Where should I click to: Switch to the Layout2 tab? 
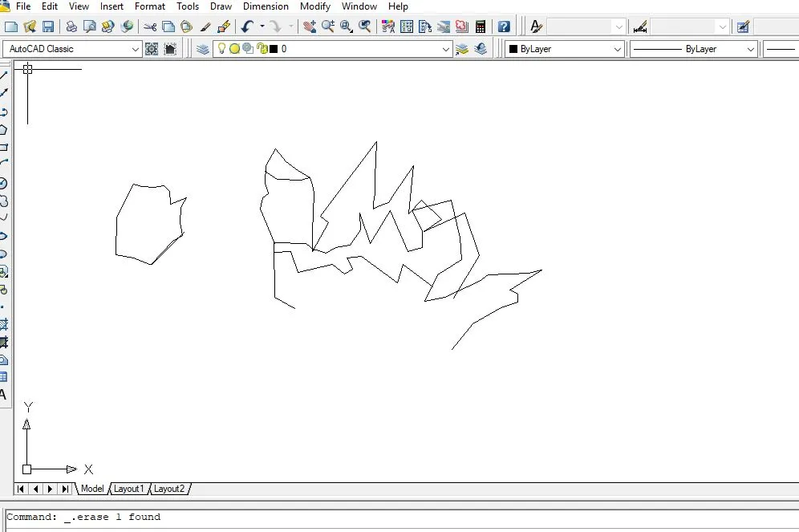pos(168,489)
